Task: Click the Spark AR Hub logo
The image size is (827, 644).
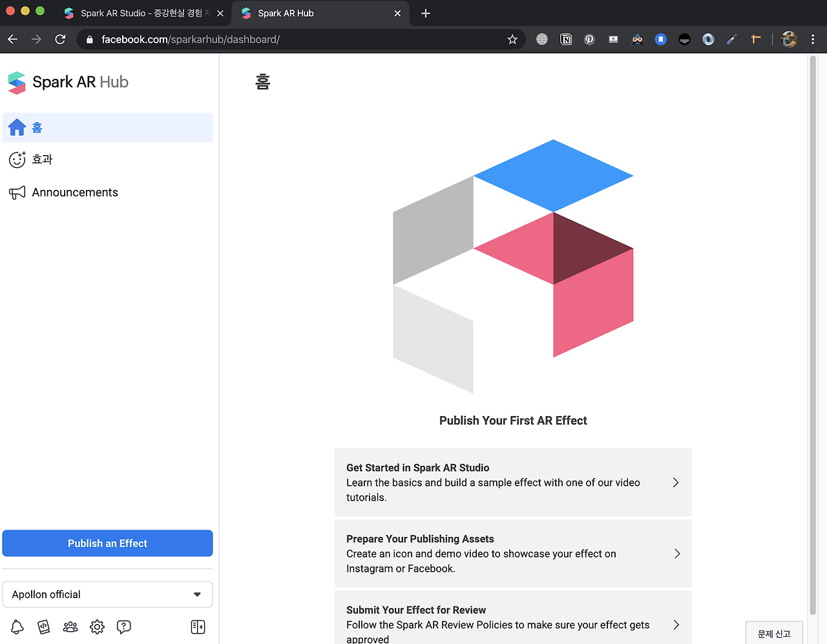Action: pos(68,82)
